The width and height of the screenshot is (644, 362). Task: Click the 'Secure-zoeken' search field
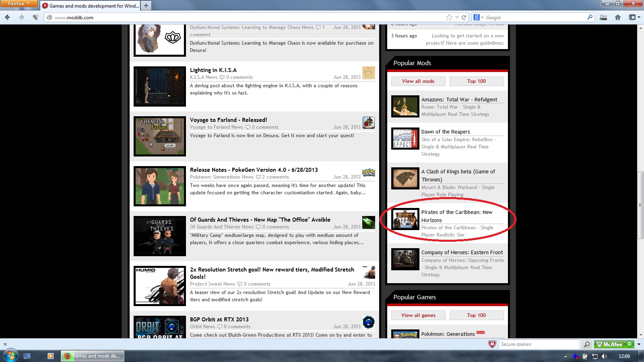(539, 344)
